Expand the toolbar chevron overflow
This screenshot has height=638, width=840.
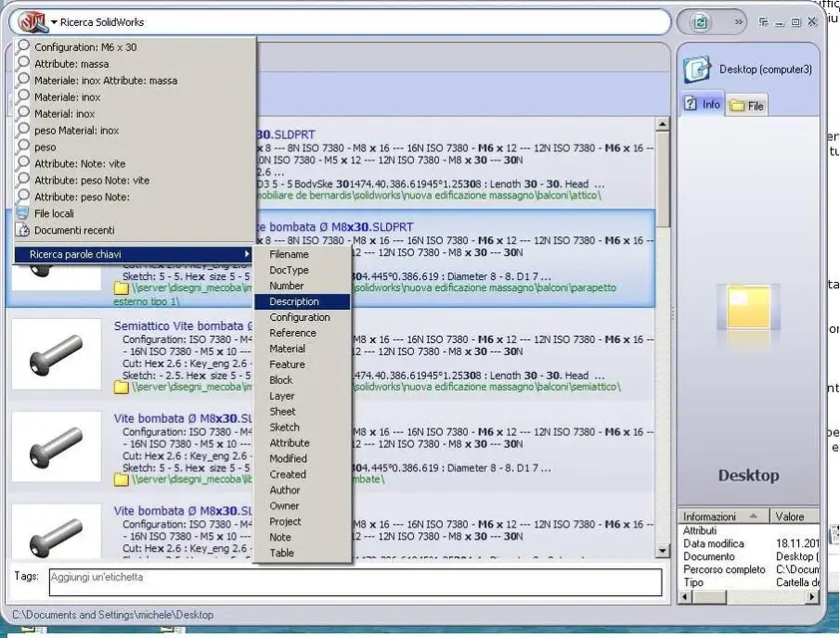point(739,22)
